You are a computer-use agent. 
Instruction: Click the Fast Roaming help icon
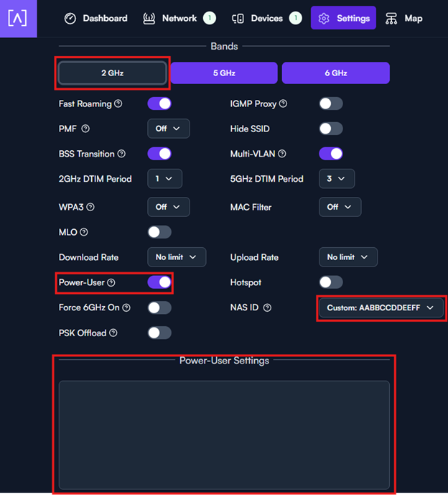[x=118, y=103]
